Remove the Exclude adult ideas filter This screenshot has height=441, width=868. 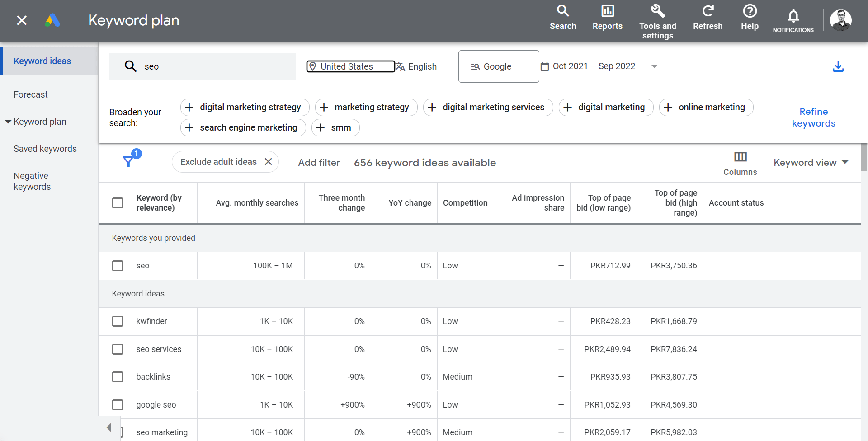tap(268, 161)
